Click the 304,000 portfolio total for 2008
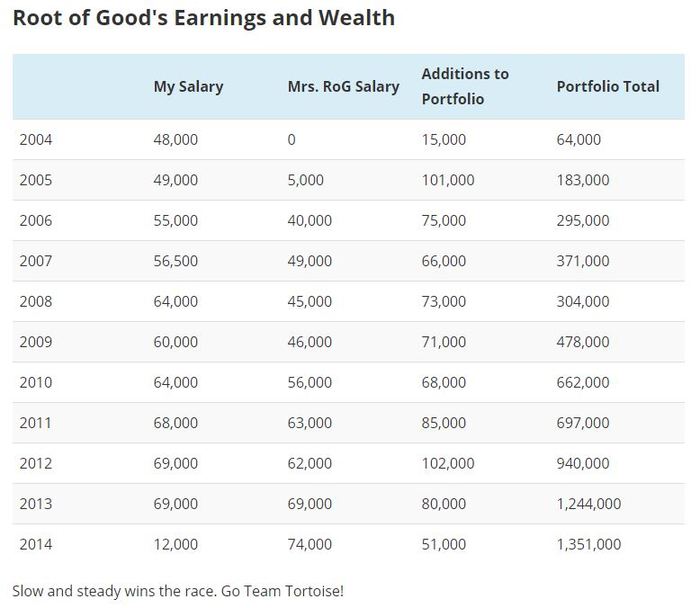Screen dimensions: 700x608 [x=583, y=302]
